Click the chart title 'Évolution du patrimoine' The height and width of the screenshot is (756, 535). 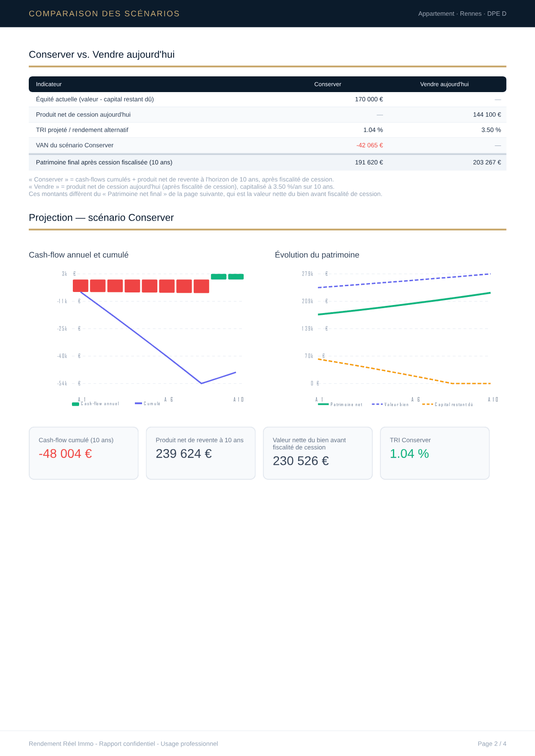point(317,255)
